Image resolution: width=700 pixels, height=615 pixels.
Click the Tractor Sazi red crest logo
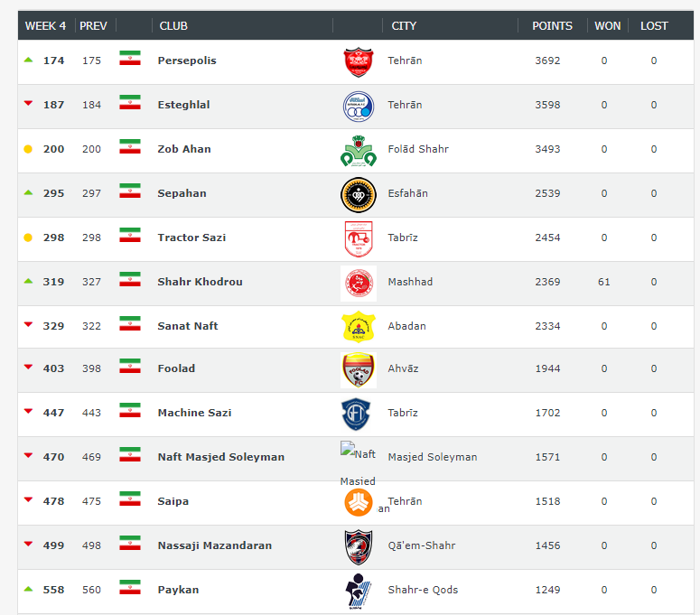pyautogui.click(x=358, y=238)
